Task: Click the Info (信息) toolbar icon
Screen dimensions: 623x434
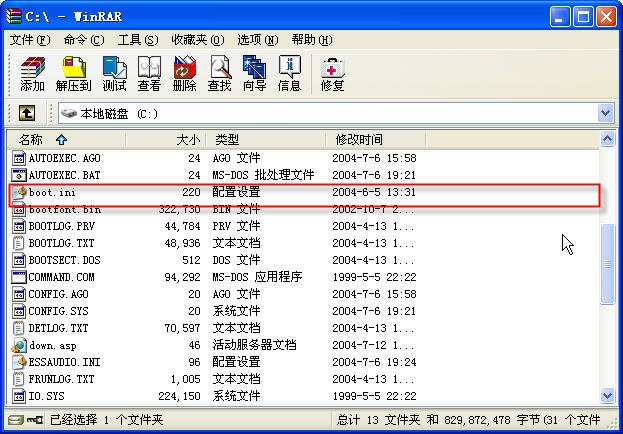Action: coord(289,74)
